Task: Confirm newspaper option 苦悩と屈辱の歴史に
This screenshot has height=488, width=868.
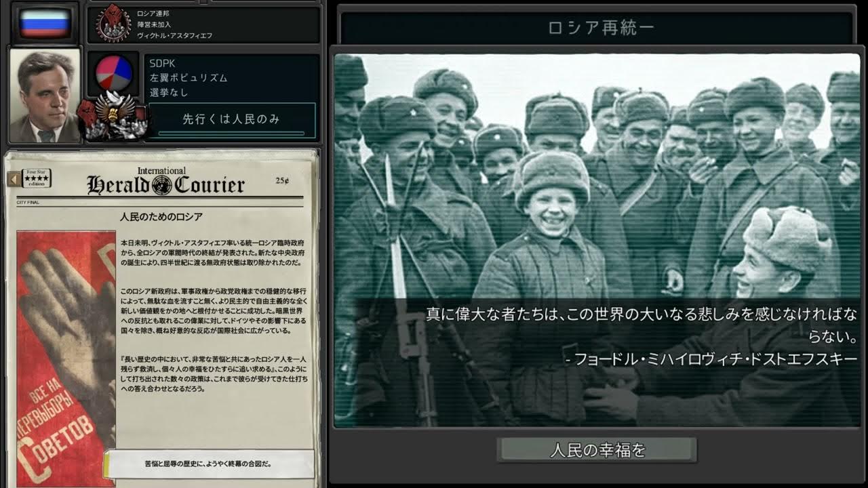Action: coord(209,464)
